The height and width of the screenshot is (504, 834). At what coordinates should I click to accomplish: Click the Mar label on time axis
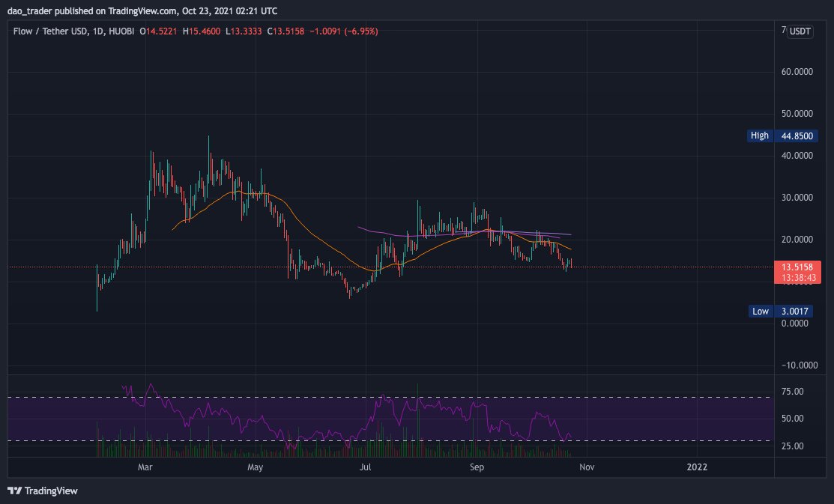pyautogui.click(x=145, y=467)
